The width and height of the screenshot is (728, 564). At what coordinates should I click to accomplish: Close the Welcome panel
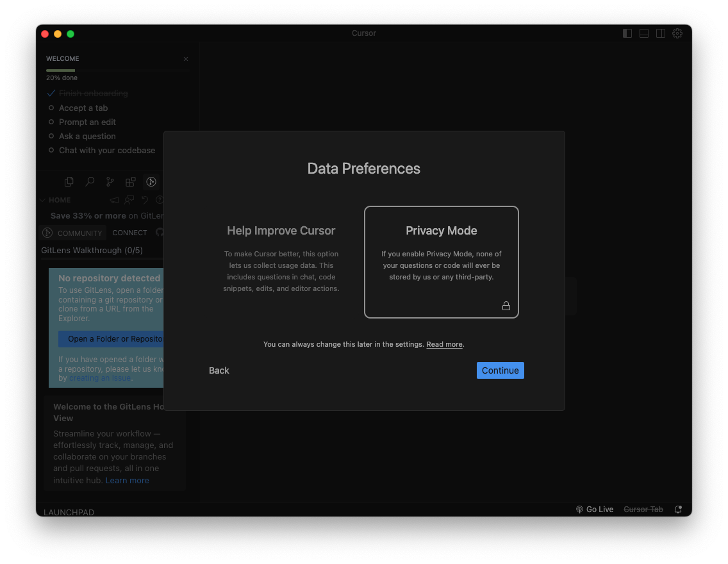[x=186, y=59]
